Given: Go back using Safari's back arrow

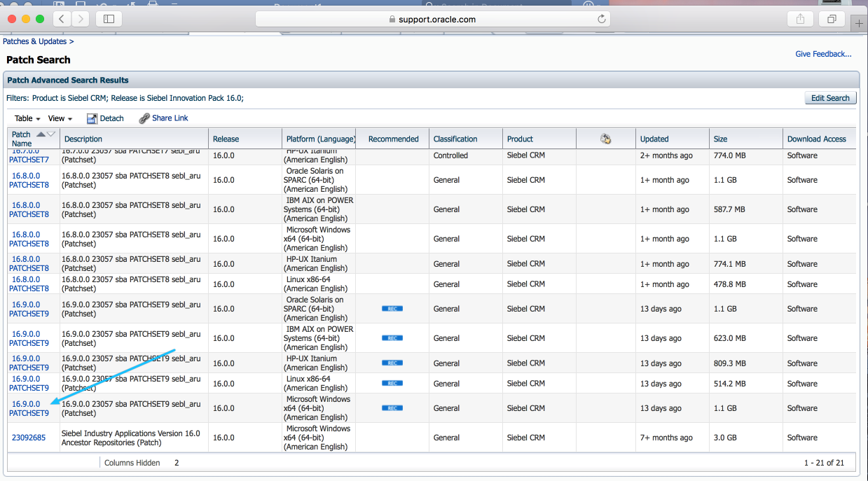Looking at the screenshot, I should pos(62,19).
